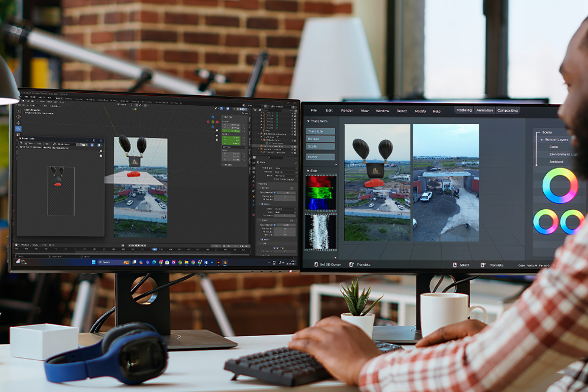
Task: Expand the Render Layers tree node
Action: (x=542, y=140)
